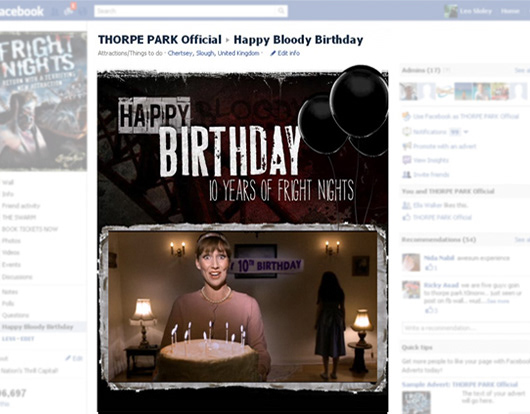Click the Notifications bell icon in the sidebar
530x414 pixels.
[406, 131]
